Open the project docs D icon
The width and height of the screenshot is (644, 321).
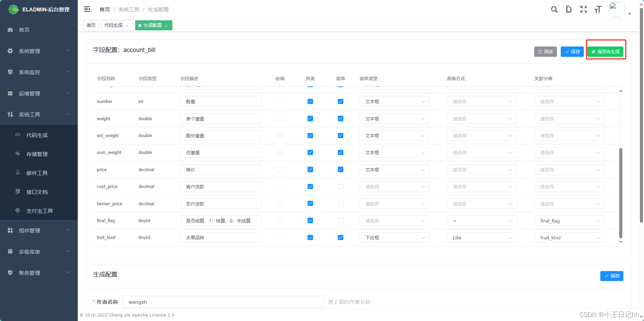point(569,9)
